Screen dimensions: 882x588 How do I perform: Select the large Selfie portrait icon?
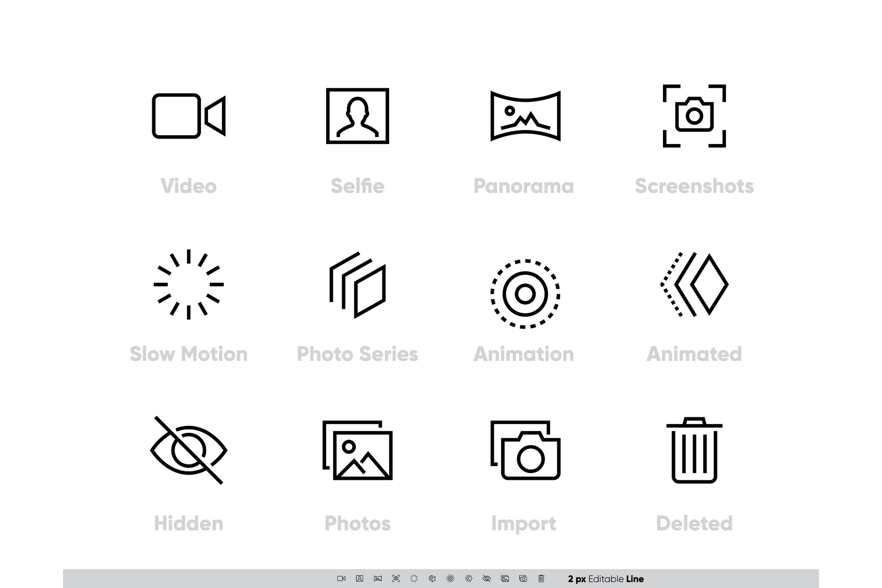pyautogui.click(x=358, y=116)
